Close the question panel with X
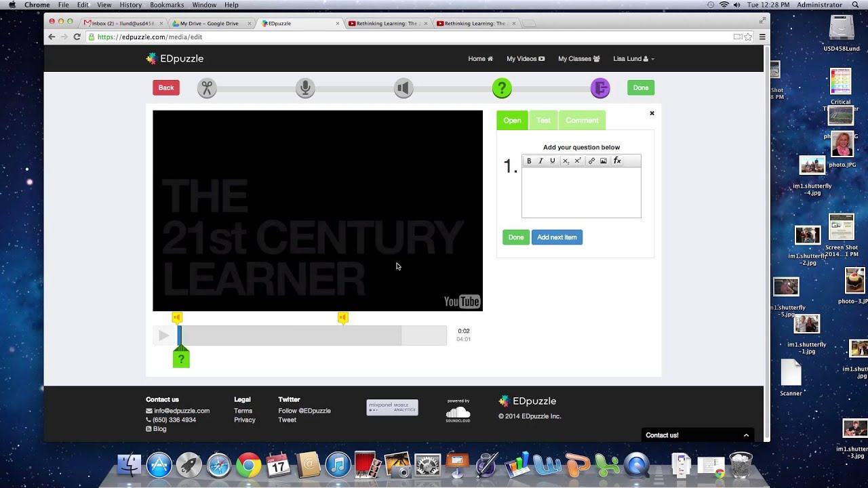868x488 pixels. coord(652,113)
